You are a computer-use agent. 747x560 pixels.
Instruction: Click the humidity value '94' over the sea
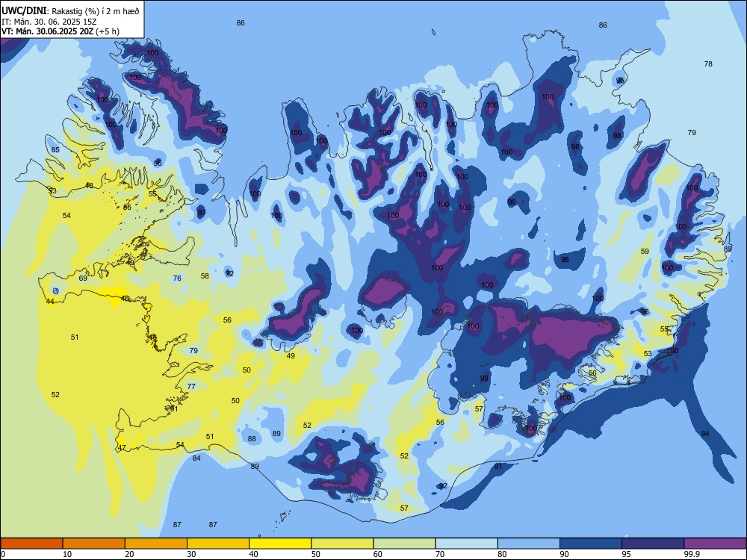(706, 433)
